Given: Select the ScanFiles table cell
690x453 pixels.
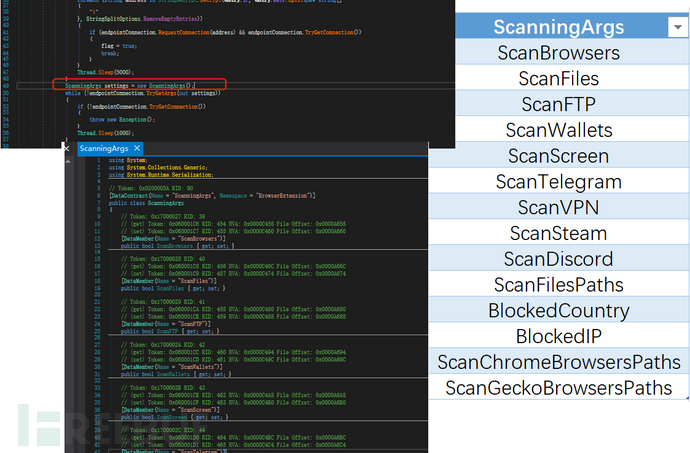Looking at the screenshot, I should point(559,78).
